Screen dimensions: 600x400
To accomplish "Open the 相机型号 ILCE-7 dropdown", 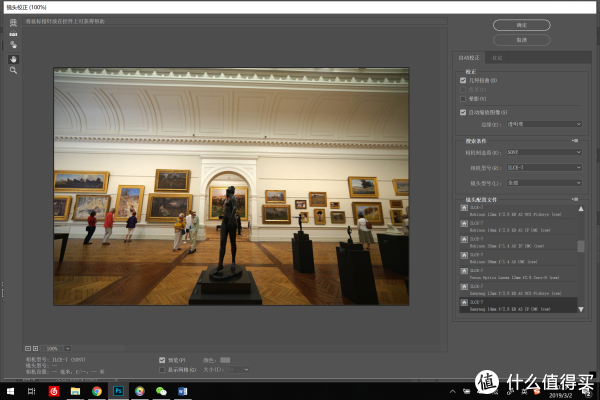I will tap(544, 167).
